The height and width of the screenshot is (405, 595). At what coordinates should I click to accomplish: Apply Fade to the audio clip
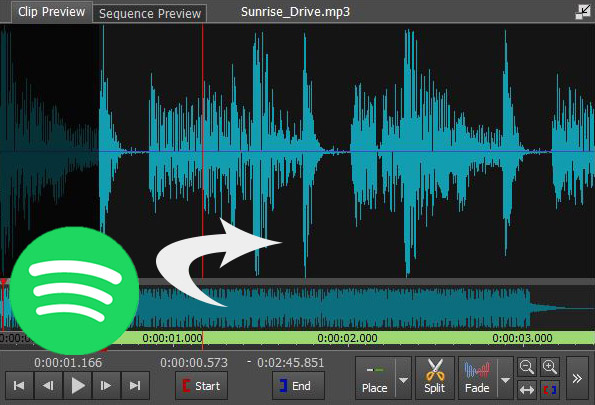tap(477, 378)
